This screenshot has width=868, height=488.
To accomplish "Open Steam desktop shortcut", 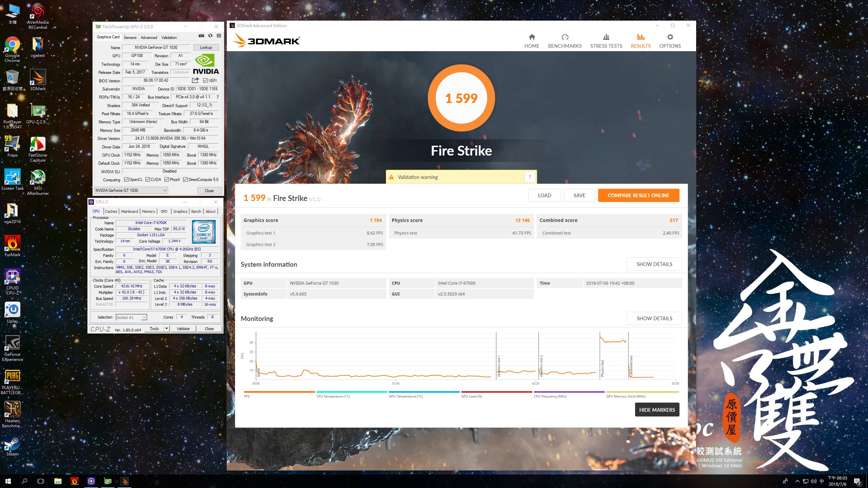I will 13,445.
